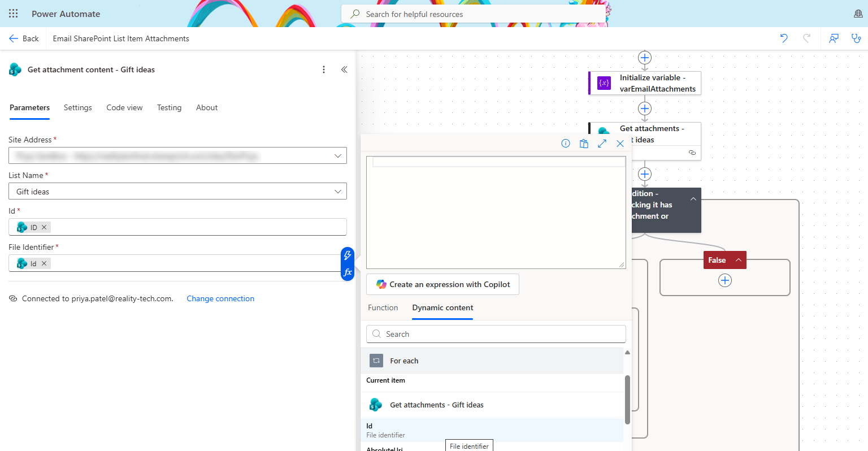Add step below Get attachments action
Screen dimensions: 868x451
[645, 174]
